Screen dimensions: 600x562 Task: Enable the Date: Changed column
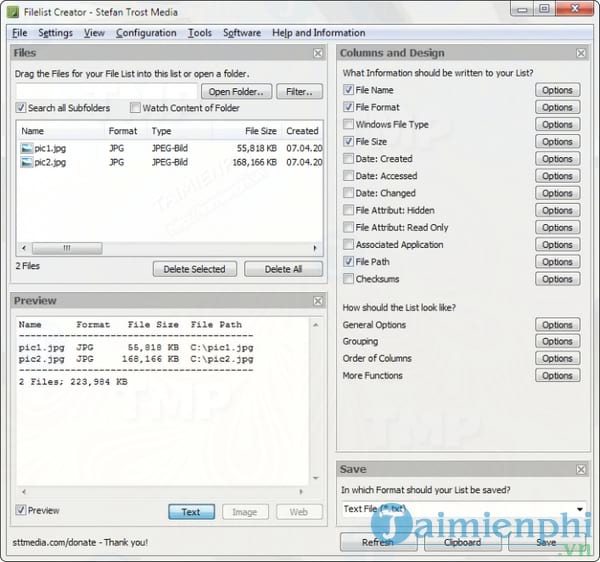348,193
